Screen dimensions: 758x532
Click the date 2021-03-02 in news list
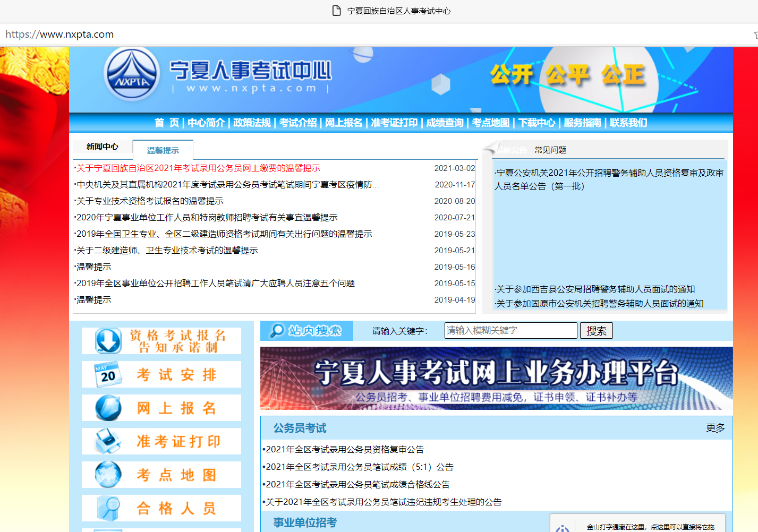(455, 168)
